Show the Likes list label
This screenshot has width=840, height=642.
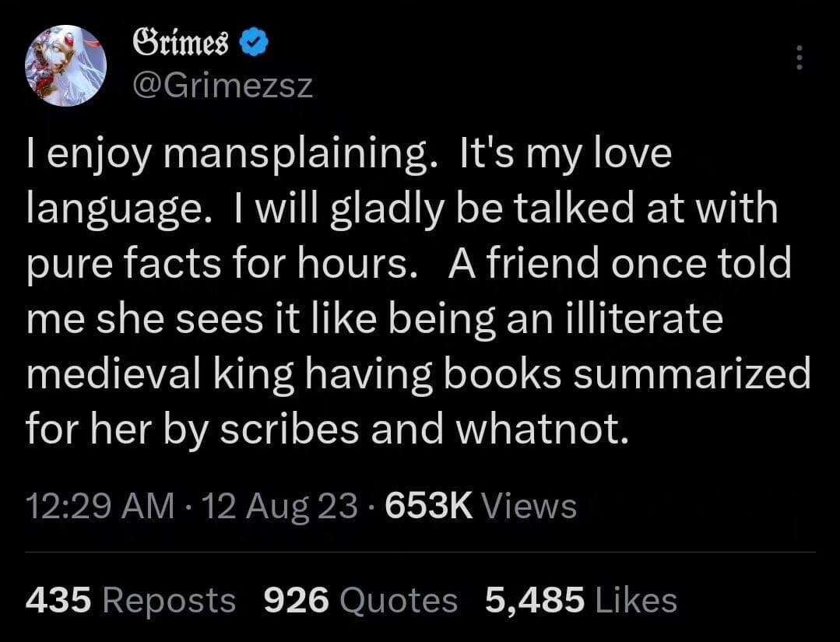[637, 600]
